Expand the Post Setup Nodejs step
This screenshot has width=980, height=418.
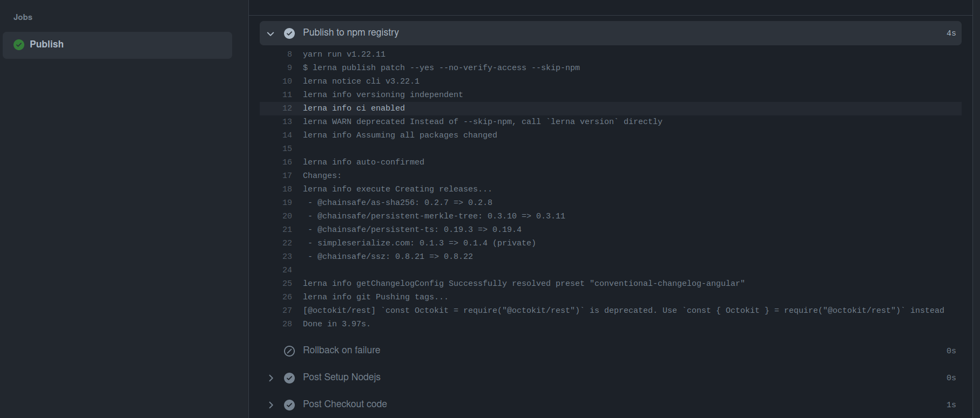pos(271,378)
